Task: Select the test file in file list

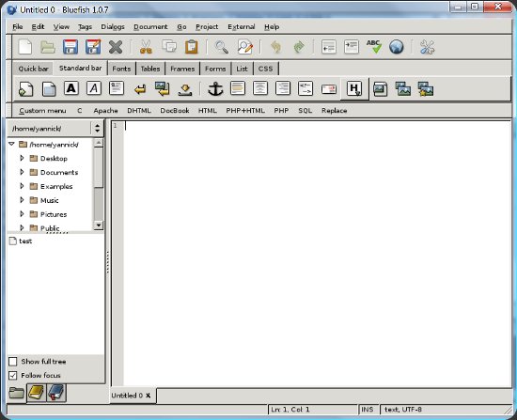Action: (25, 241)
